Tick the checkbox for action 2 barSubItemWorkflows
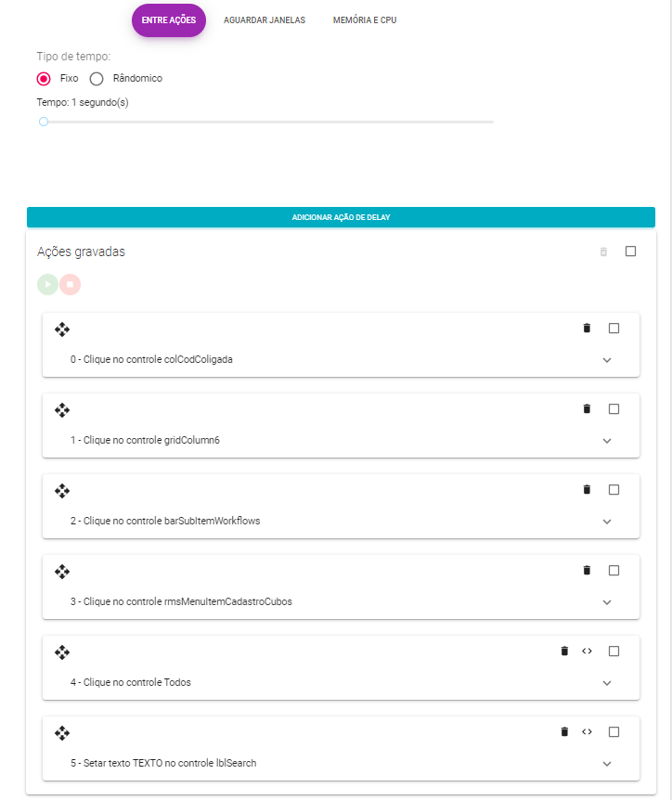 [614, 490]
